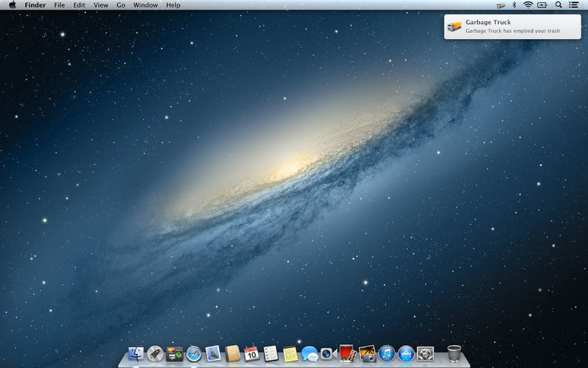Open the View menu

(x=101, y=5)
